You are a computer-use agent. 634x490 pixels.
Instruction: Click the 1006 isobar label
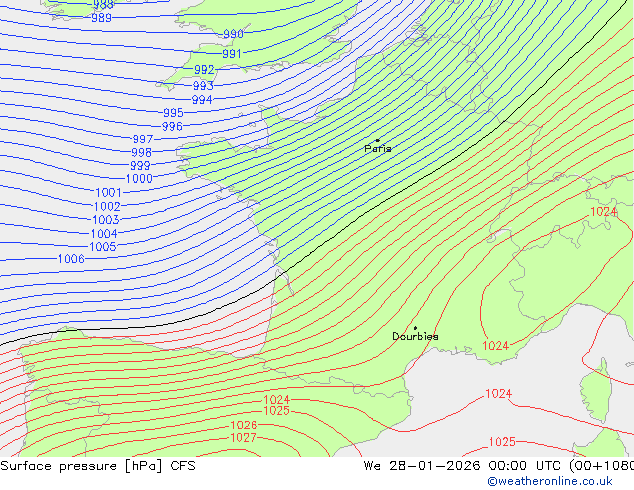pos(71,259)
